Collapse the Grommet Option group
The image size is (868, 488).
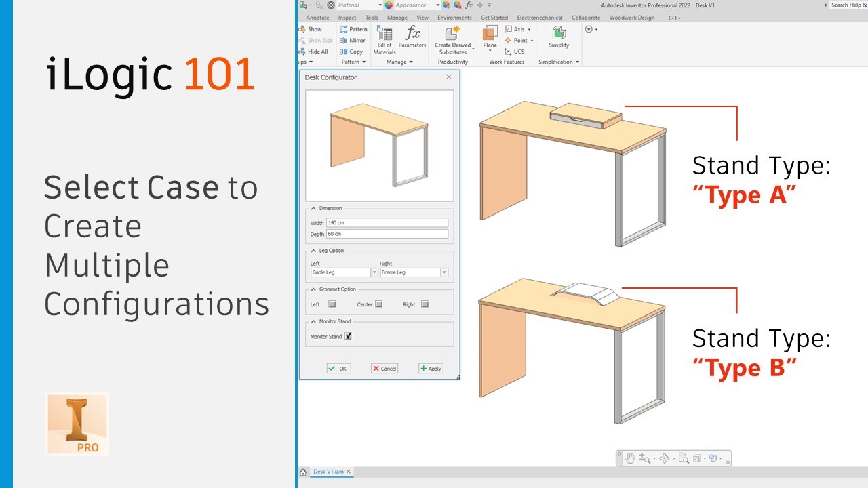pos(314,289)
